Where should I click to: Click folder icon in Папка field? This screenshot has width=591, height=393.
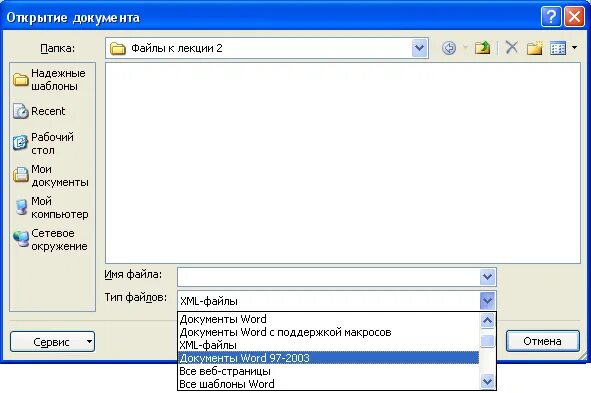coord(118,48)
